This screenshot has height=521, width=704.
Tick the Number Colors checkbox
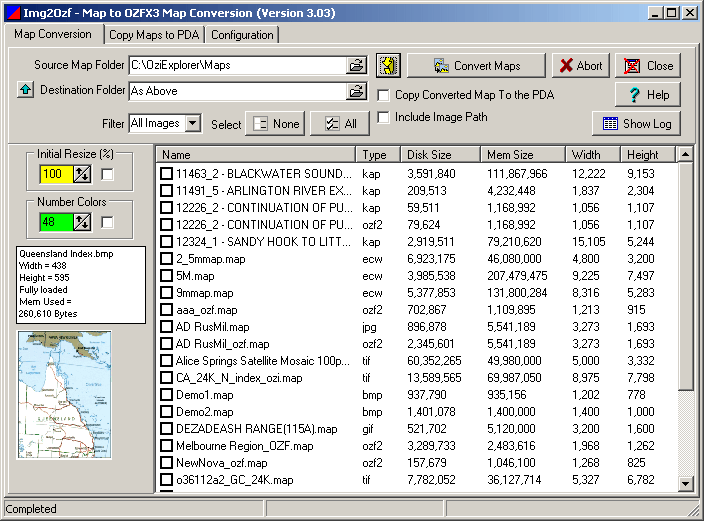coord(107,222)
